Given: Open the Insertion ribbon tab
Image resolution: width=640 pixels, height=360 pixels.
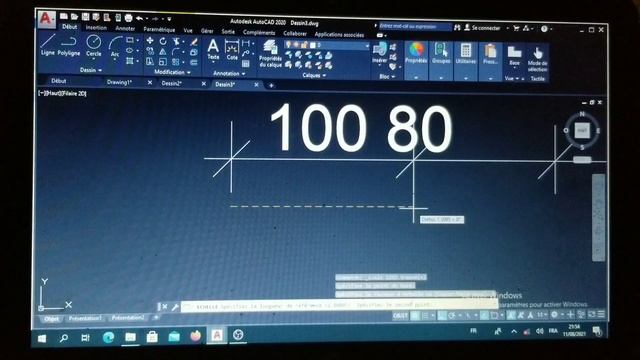Looking at the screenshot, I should coord(96,28).
